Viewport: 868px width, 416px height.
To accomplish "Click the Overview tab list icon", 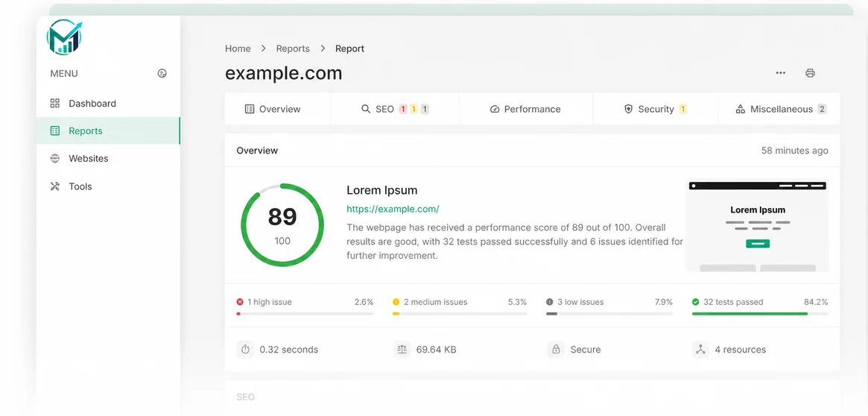I will pos(250,109).
